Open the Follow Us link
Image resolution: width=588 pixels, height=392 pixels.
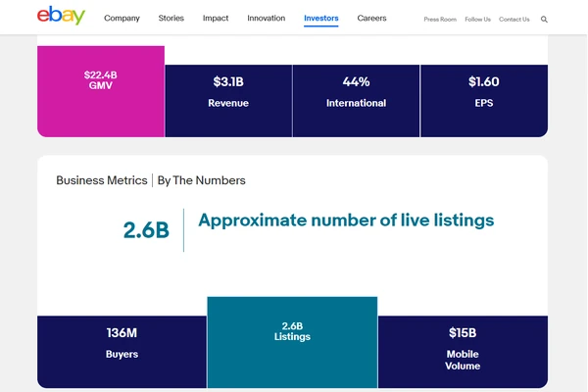click(x=478, y=20)
